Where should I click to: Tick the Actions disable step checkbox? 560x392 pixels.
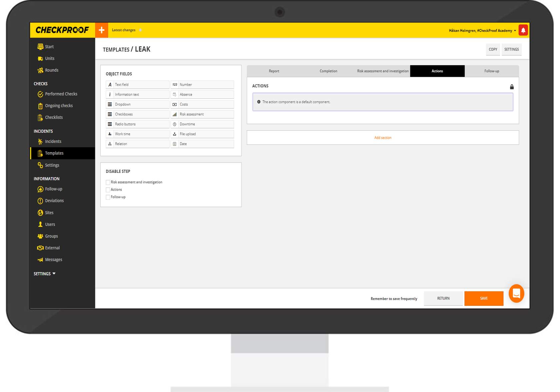pyautogui.click(x=108, y=190)
